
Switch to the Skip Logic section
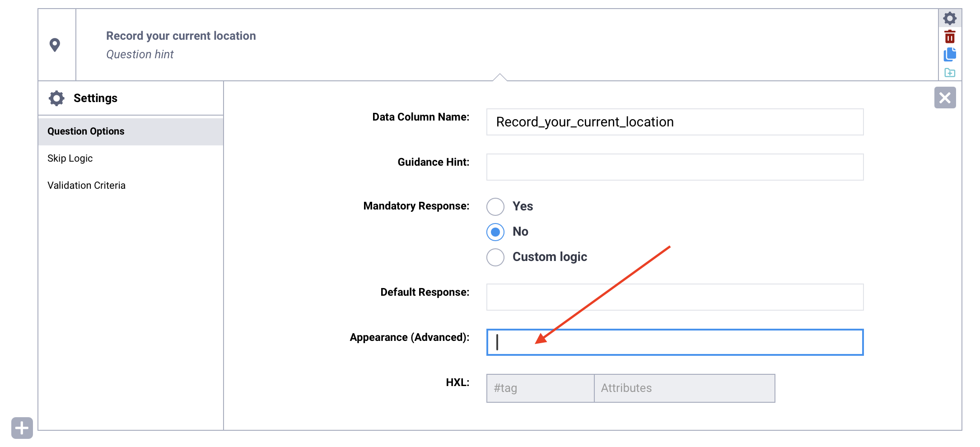(x=70, y=158)
